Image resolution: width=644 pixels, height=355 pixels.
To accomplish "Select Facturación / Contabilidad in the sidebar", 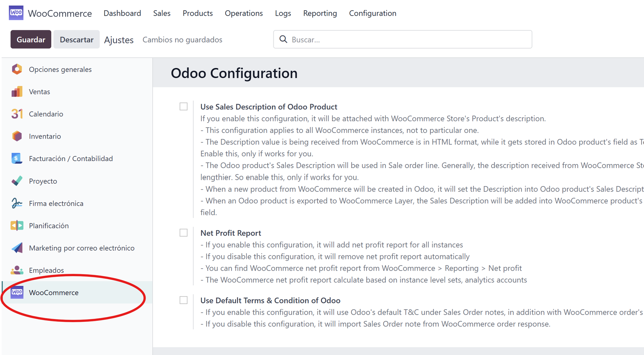I will [71, 158].
